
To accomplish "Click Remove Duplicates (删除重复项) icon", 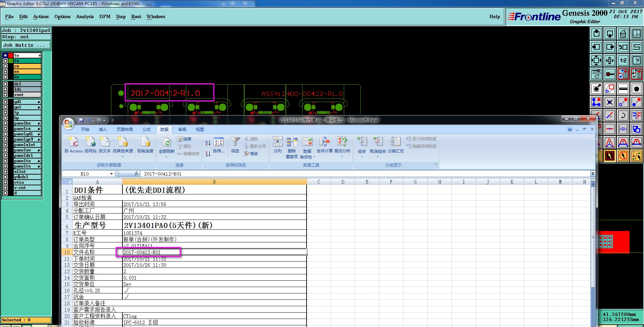I will [x=292, y=148].
